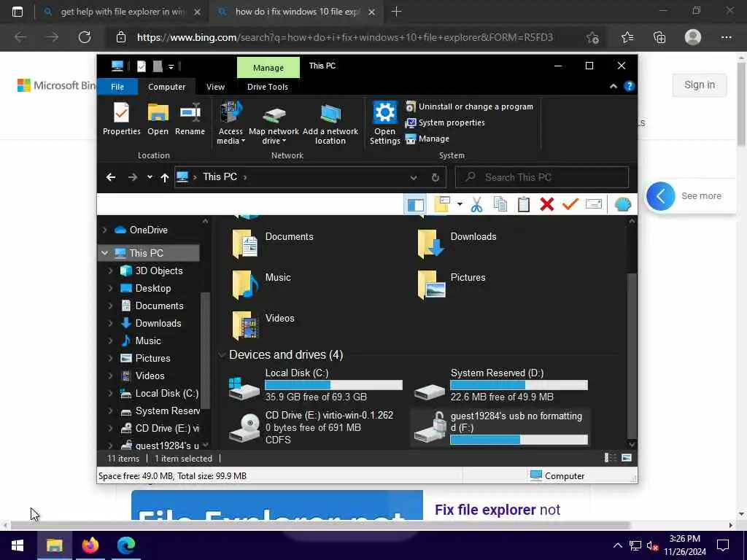Collapse the Devices and drives group
747x560 pixels.
tap(222, 355)
